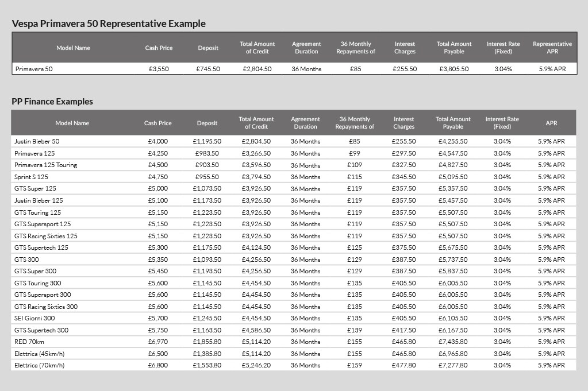Click the Justin Bieber 125 deposit £1,173.50
This screenshot has width=588, height=391.
tap(207, 200)
